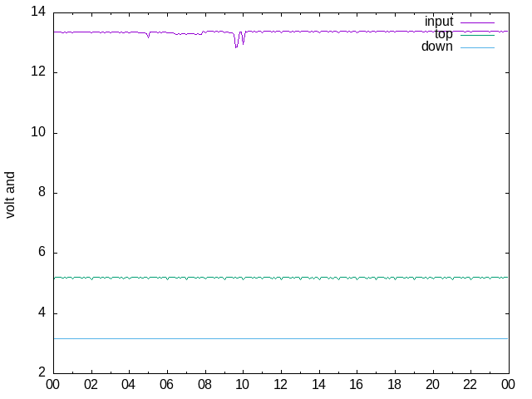Click the 'input' legend label
532x399 pixels.
click(x=438, y=22)
